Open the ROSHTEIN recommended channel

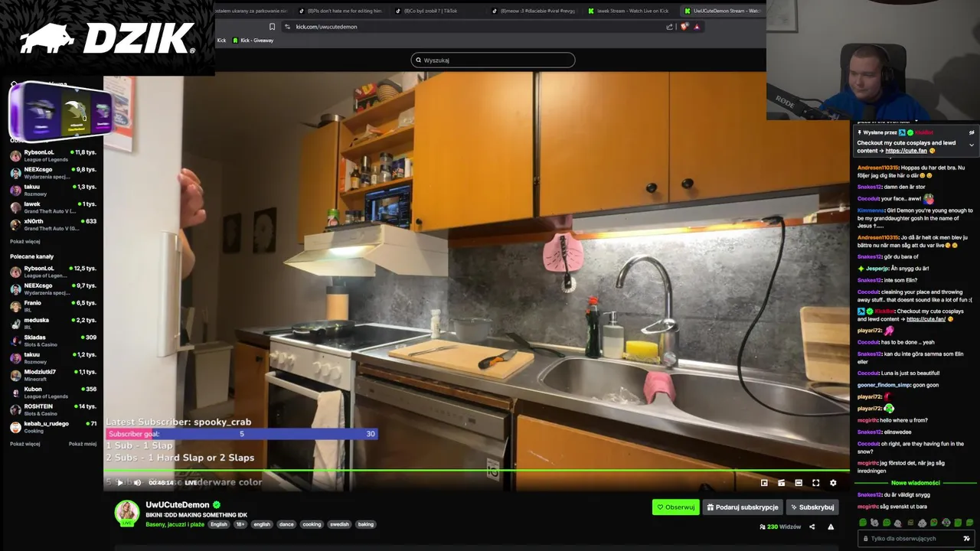54,409
